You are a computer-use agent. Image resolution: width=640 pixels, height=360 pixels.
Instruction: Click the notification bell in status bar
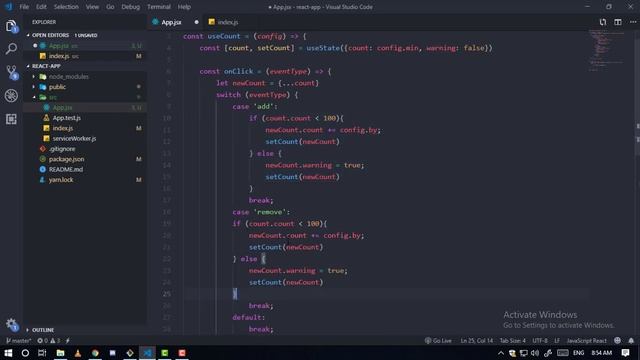pos(631,340)
